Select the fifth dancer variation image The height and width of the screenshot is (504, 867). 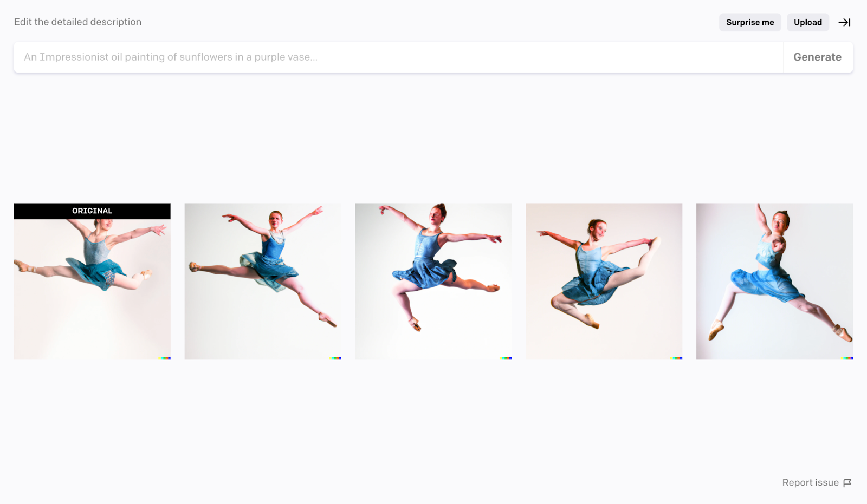[774, 282]
